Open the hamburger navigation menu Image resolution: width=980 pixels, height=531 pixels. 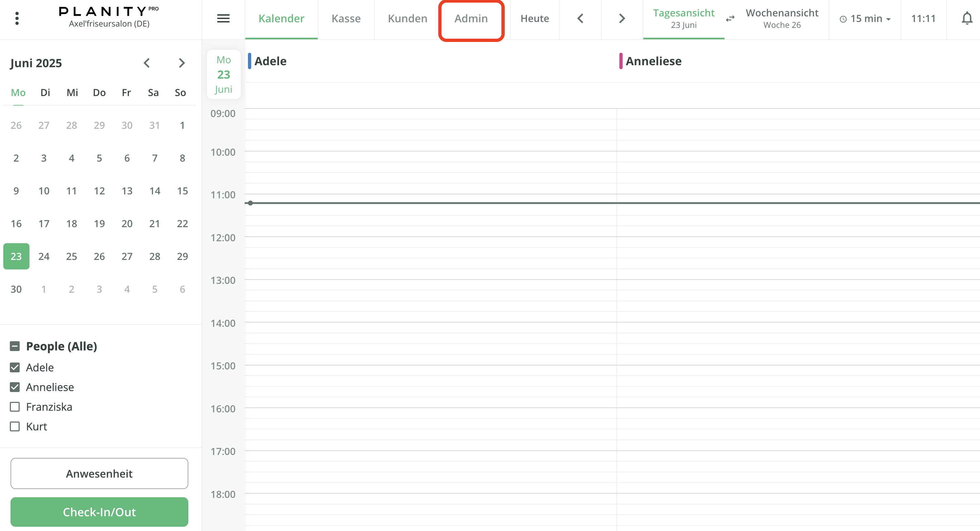pyautogui.click(x=223, y=18)
